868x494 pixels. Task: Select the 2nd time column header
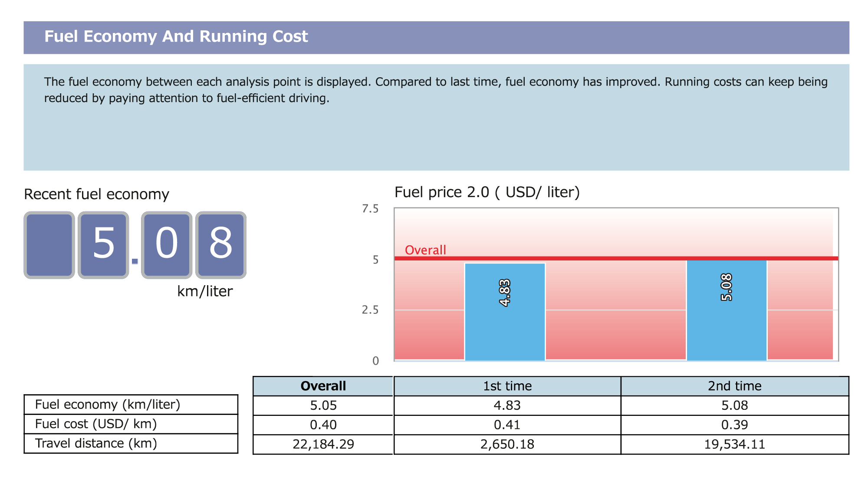click(734, 386)
